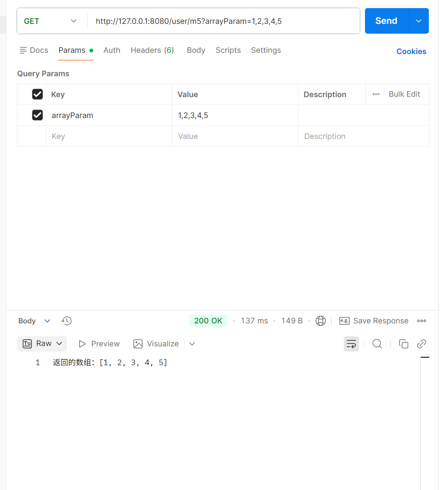Open the Headers (6) tab
Screen dimensions: 448x490
coord(152,50)
